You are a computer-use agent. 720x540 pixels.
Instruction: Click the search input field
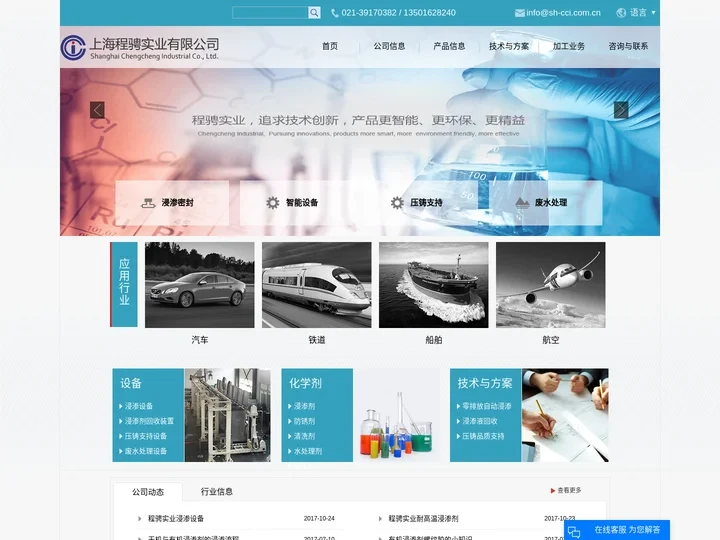tap(269, 13)
